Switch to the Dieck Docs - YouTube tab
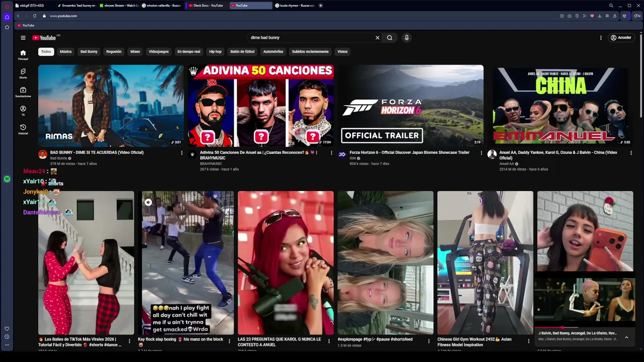This screenshot has width=644, height=362. coord(207,6)
